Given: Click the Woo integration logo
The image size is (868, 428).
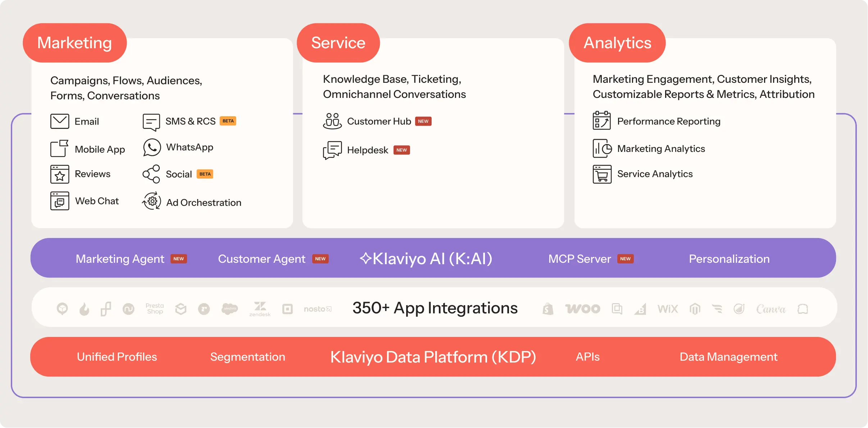Looking at the screenshot, I should click(583, 309).
